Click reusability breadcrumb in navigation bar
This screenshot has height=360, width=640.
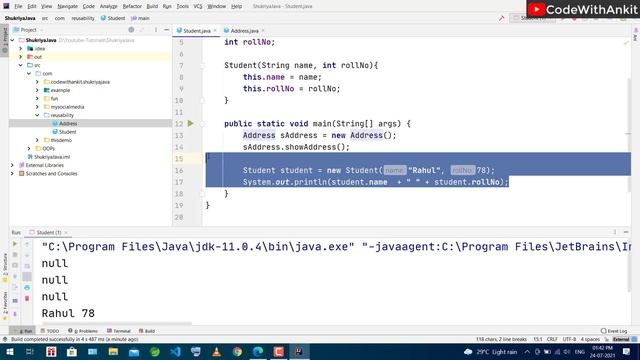tap(83, 18)
